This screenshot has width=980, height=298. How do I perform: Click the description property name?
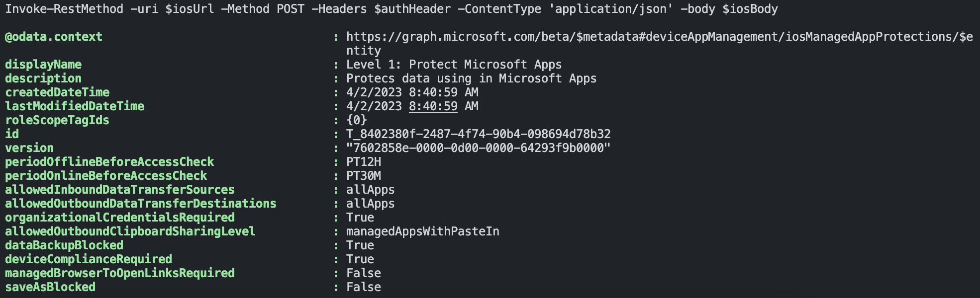[x=43, y=78]
